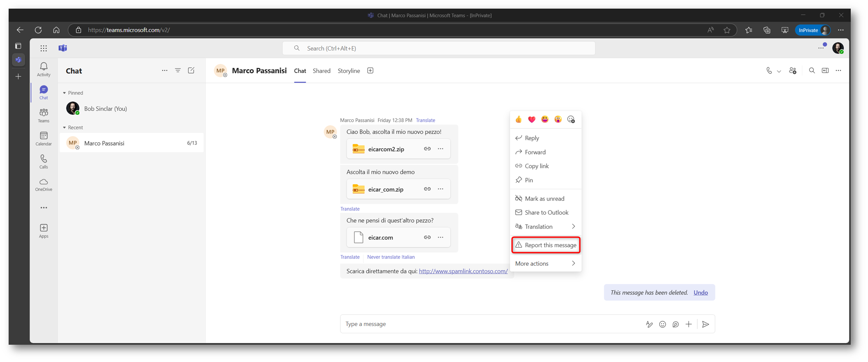
Task: Start a new chat compose icon
Action: click(191, 70)
